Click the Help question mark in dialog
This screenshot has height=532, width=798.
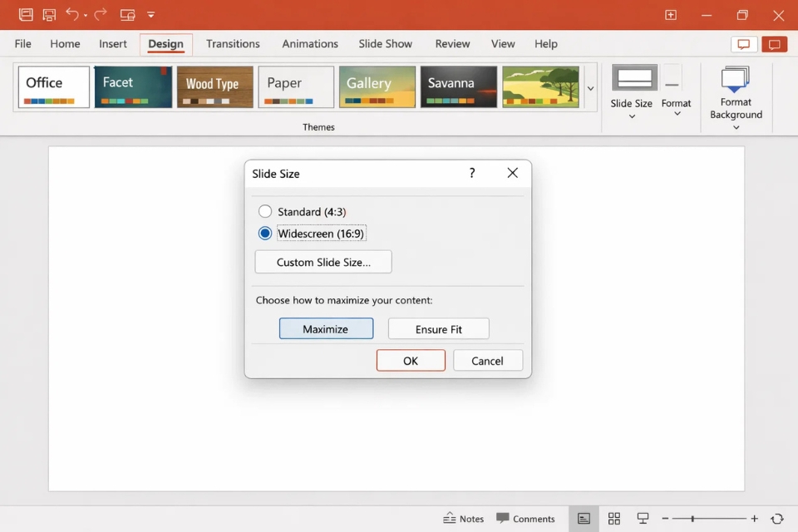click(x=472, y=173)
